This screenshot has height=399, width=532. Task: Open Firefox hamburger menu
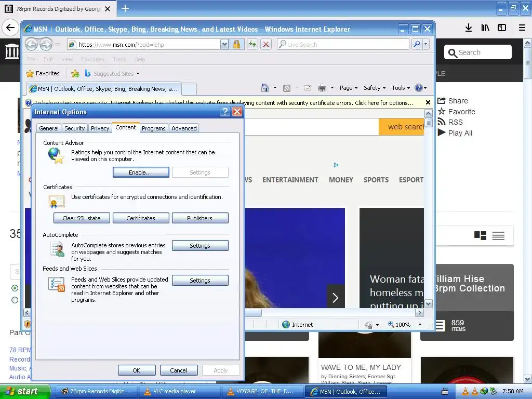[522, 28]
